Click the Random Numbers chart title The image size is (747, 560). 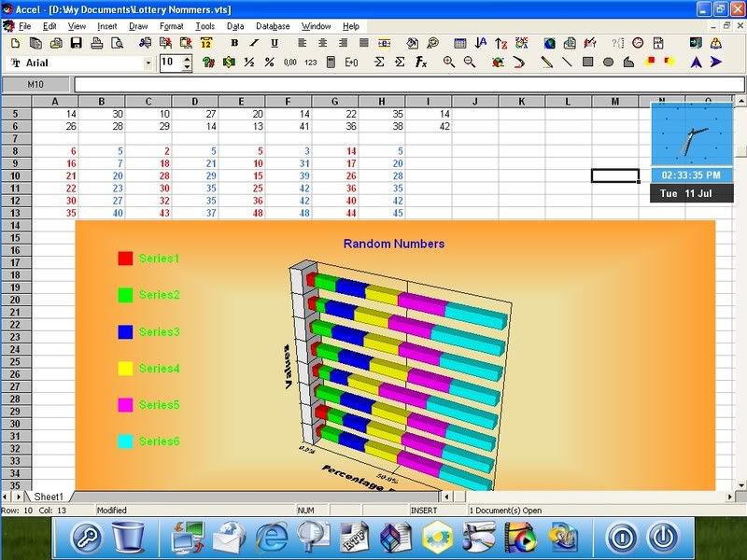coord(394,244)
